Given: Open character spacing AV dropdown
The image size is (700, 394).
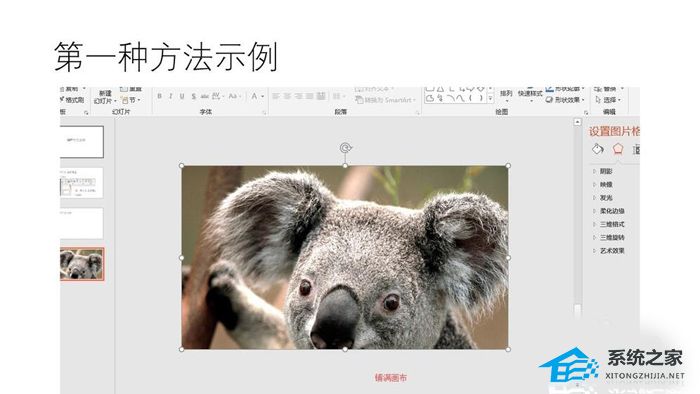Looking at the screenshot, I should tap(217, 96).
